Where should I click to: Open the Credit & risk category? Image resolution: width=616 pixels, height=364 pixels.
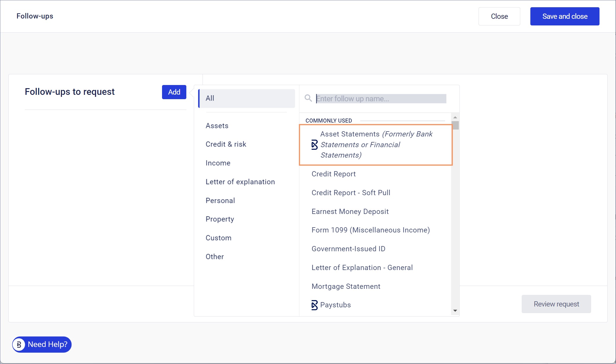(x=226, y=144)
